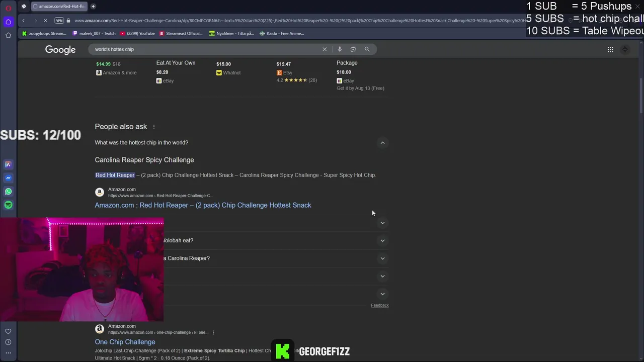Go back with the browser back arrow
The height and width of the screenshot is (362, 644).
tap(23, 21)
